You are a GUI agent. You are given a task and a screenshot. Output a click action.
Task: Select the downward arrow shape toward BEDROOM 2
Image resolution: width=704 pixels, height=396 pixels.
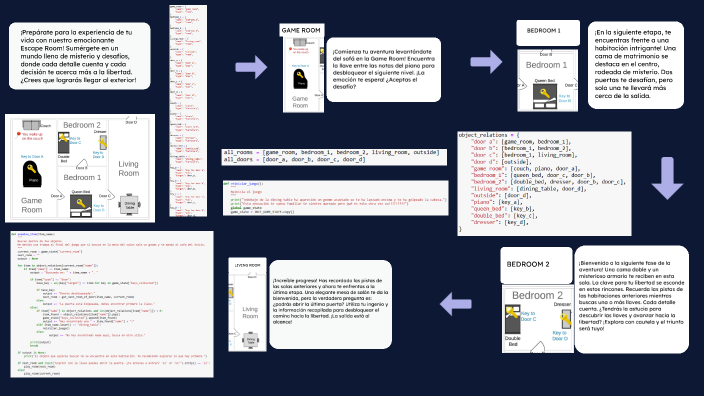click(x=667, y=178)
